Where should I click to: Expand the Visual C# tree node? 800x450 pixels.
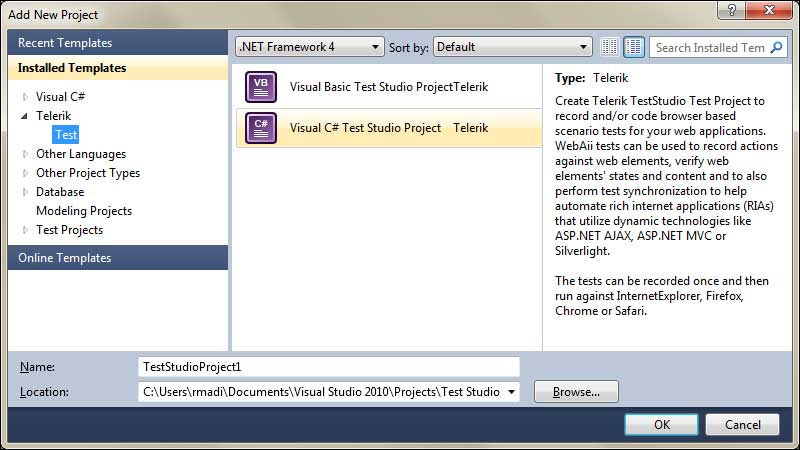(x=25, y=97)
